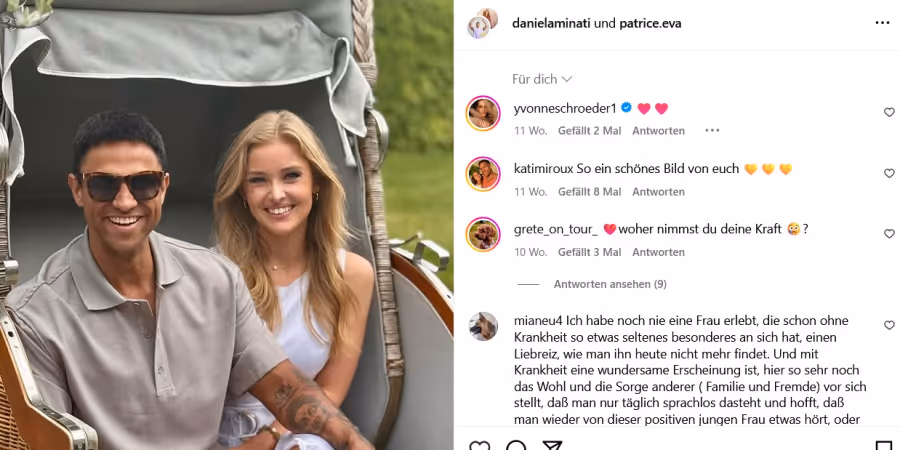Reply to grete_on_tour_'s comment via Antworten

658,252
